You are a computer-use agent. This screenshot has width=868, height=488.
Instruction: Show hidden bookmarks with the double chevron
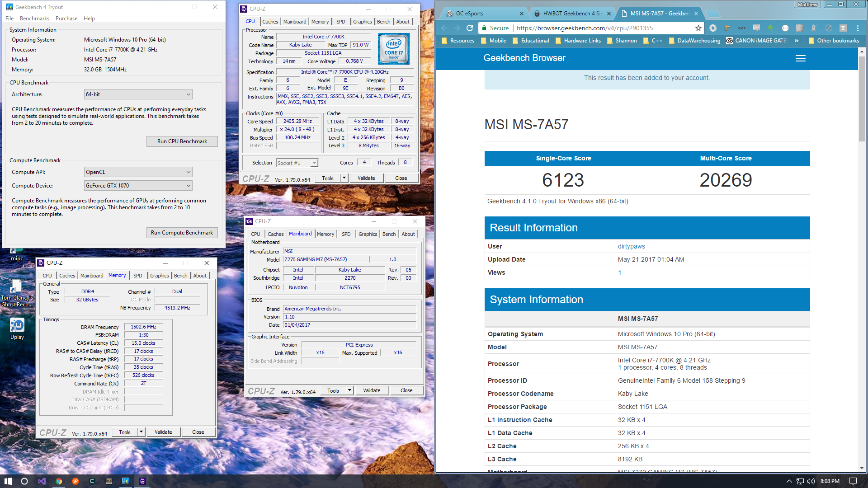(797, 41)
